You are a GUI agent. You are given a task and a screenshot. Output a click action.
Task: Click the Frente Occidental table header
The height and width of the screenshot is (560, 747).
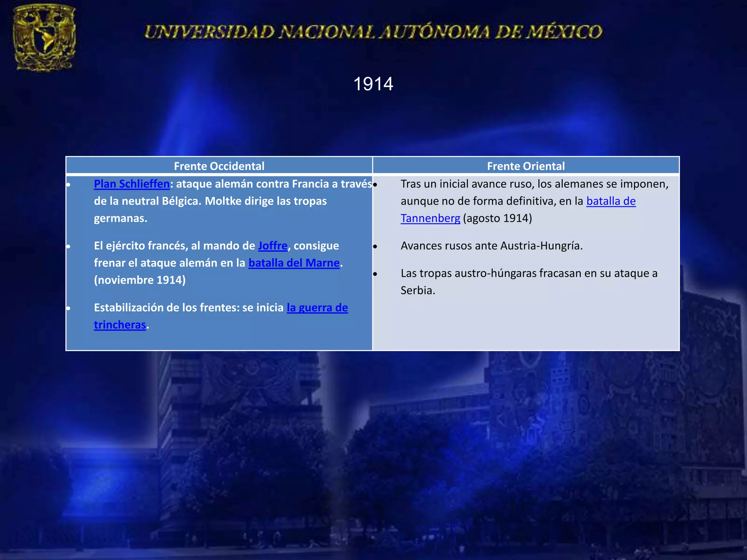click(x=219, y=166)
